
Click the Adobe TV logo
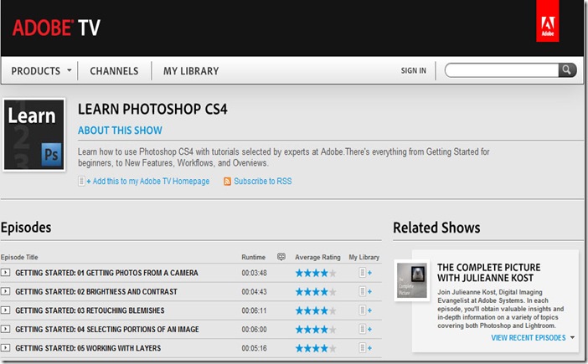coord(56,28)
